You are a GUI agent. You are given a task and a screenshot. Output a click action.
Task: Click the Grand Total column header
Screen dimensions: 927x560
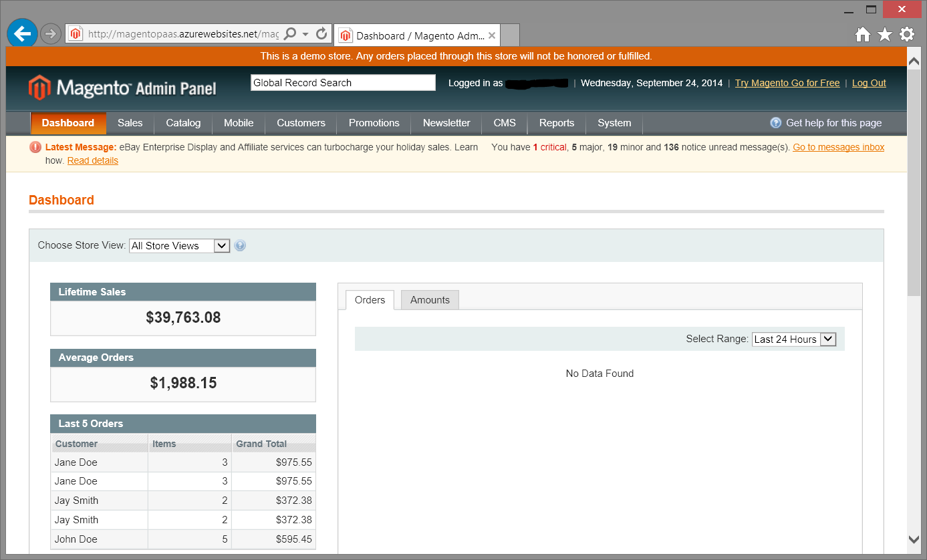pyautogui.click(x=274, y=444)
